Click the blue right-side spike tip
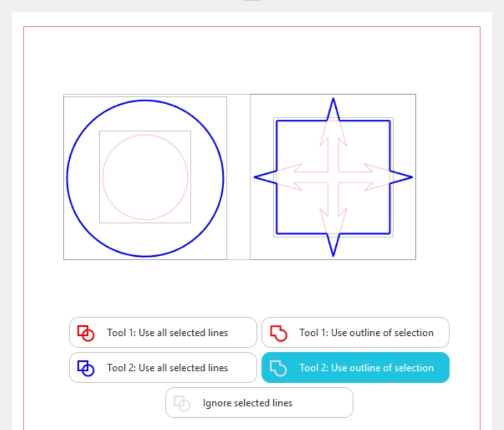 tap(411, 177)
